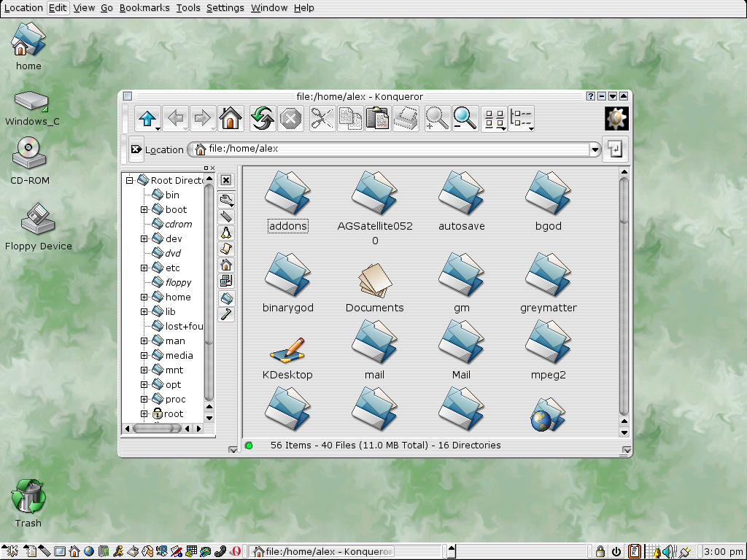Click the lock screen icon in panel
Screen dimensions: 747x560
point(600,551)
